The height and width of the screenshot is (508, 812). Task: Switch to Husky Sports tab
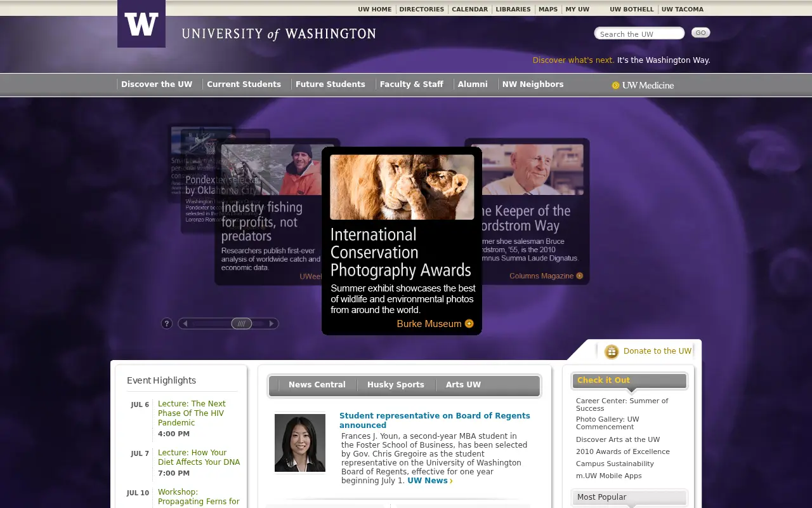click(396, 385)
